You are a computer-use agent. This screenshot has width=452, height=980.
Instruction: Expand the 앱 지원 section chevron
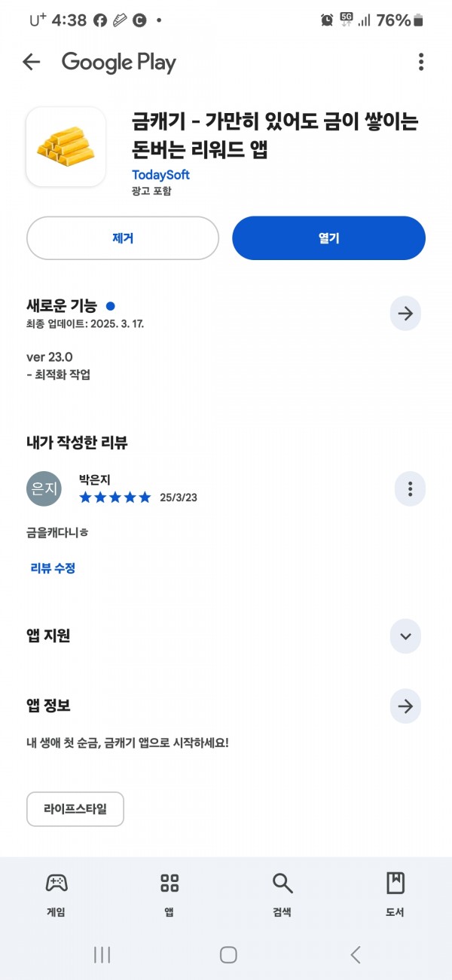[405, 636]
